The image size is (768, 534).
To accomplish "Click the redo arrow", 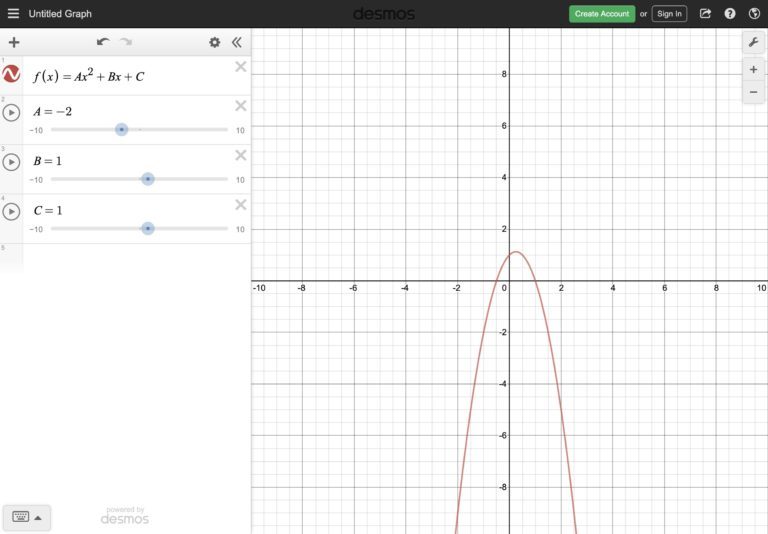I will (x=126, y=42).
